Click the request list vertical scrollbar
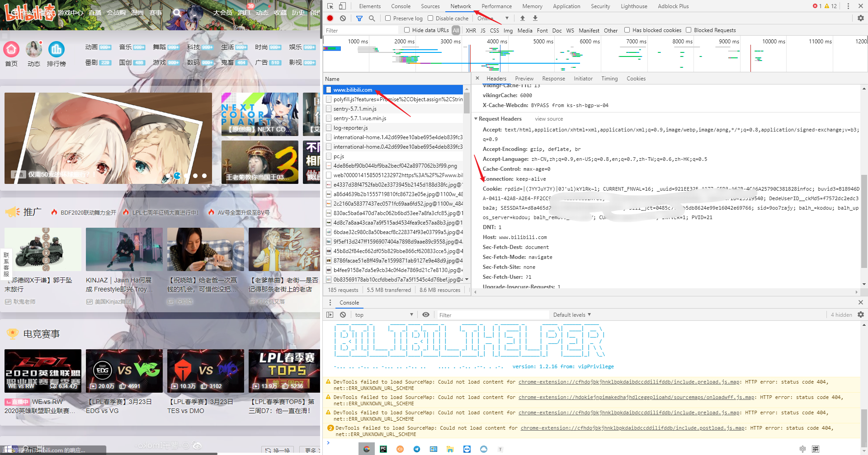The width and height of the screenshot is (868, 455). point(467,184)
